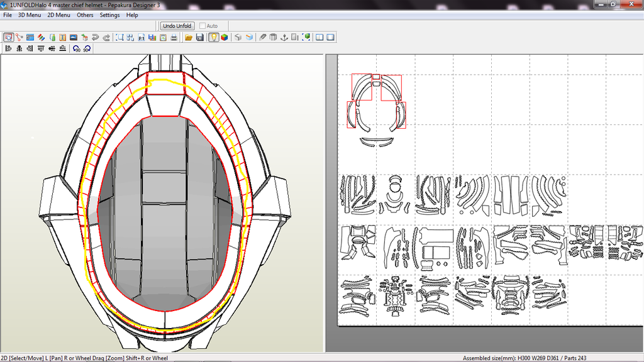Click the light blue cube icon
Viewport: 644px width, 362px height.
coord(249,37)
